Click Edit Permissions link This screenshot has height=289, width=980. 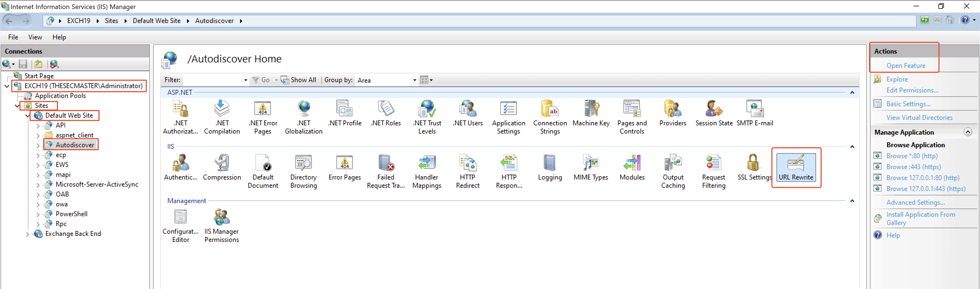point(912,90)
